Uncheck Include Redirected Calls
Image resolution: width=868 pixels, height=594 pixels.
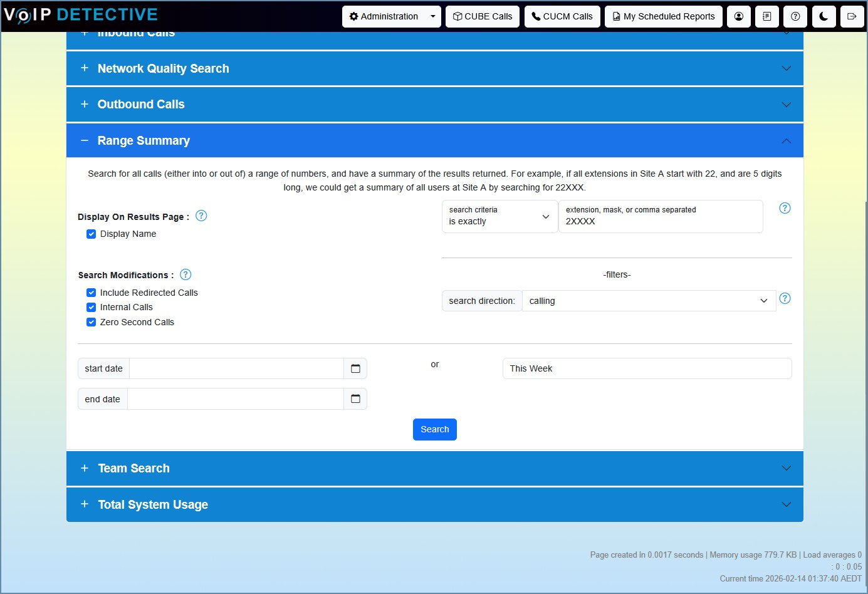coord(92,293)
